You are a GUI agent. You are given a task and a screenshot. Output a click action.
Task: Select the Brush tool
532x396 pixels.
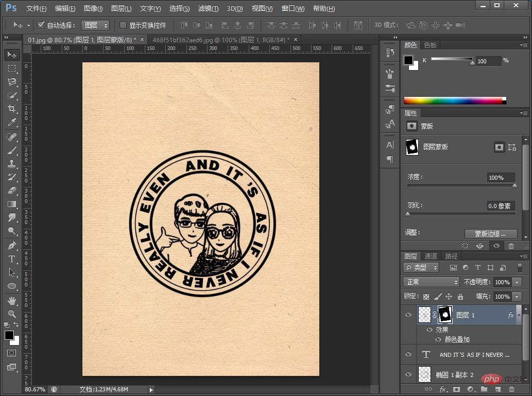pyautogui.click(x=12, y=150)
